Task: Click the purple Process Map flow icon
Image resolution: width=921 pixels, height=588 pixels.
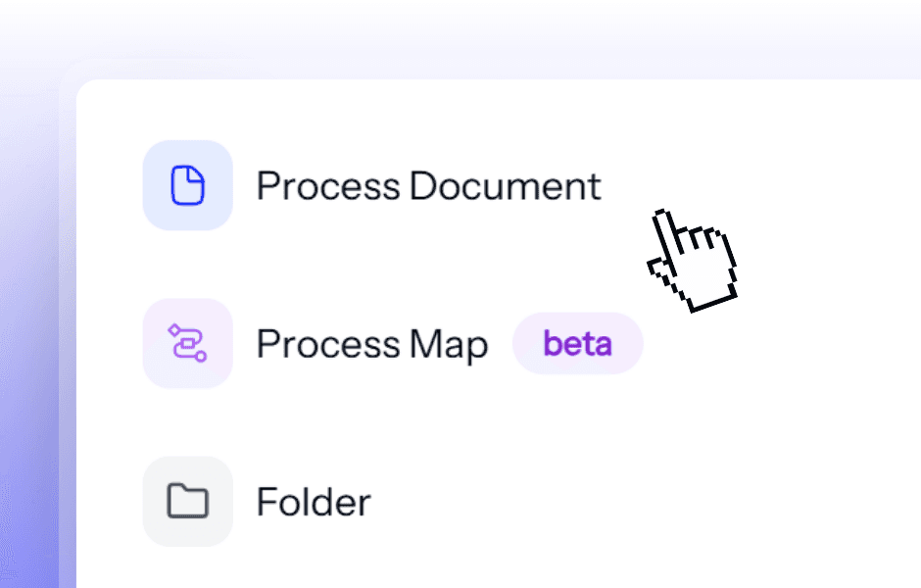Action: coord(188,344)
